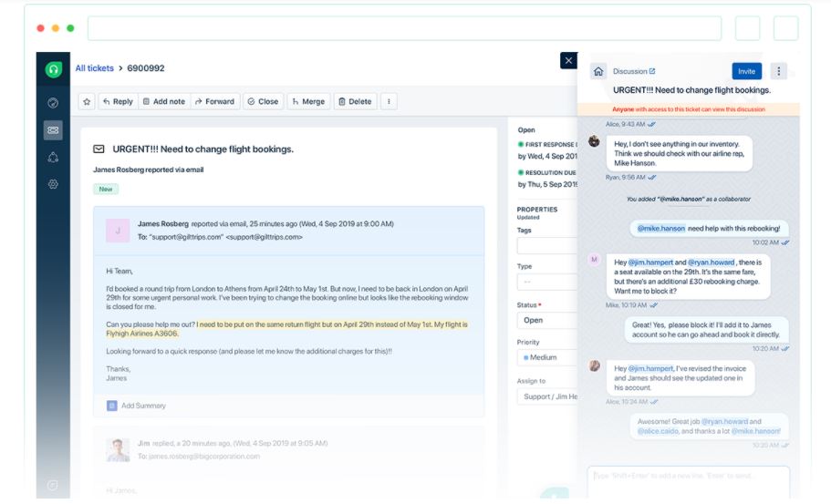831x504 pixels.
Task: Open discussion options three-dot menu
Action: click(778, 71)
